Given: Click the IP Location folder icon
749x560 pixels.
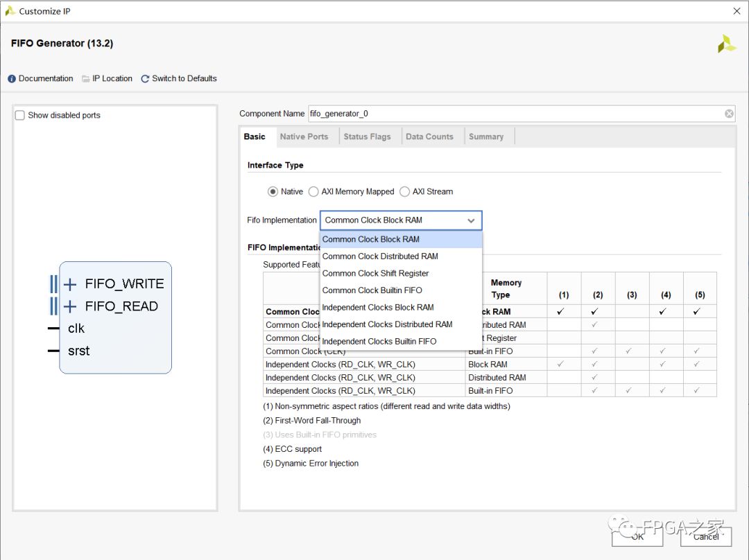Looking at the screenshot, I should click(x=86, y=79).
